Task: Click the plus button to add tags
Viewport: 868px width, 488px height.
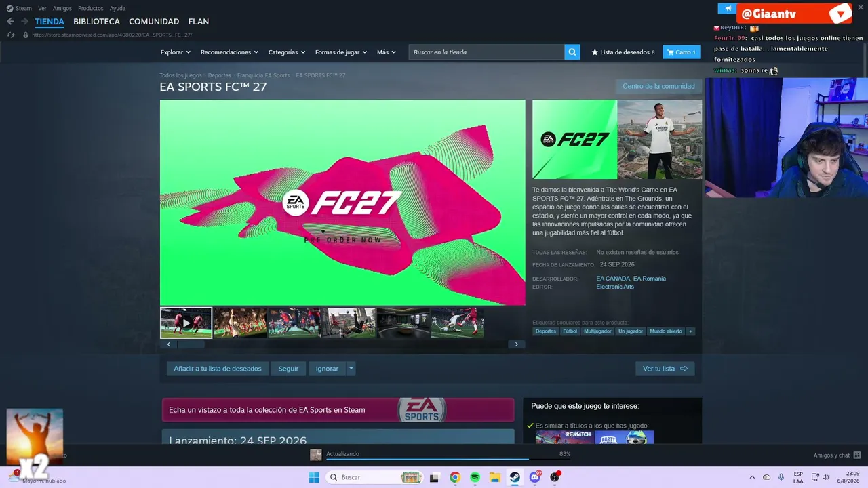Action: [x=690, y=331]
